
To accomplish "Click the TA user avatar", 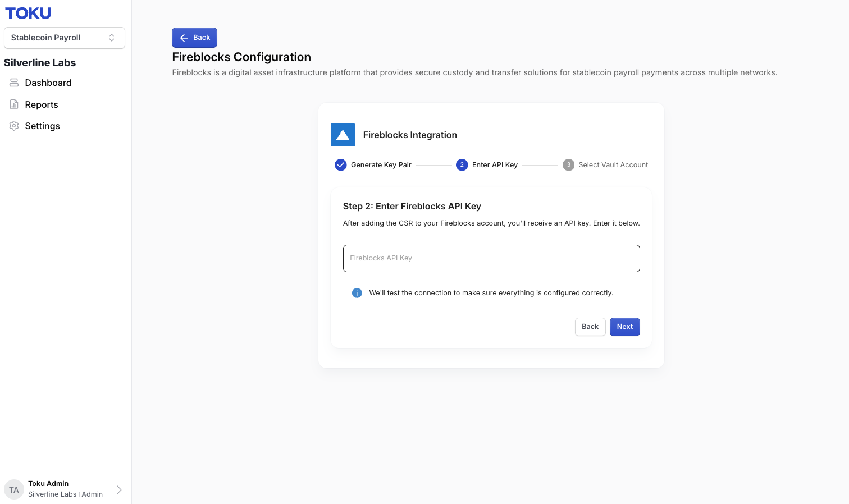I will (14, 489).
